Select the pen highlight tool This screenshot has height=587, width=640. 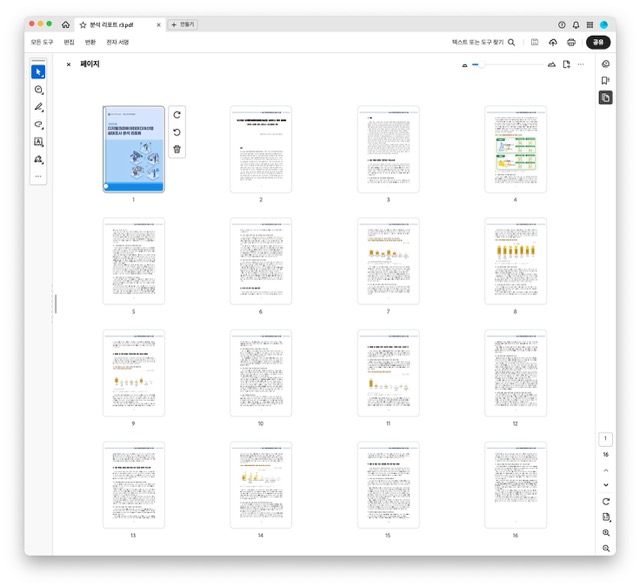[38, 107]
